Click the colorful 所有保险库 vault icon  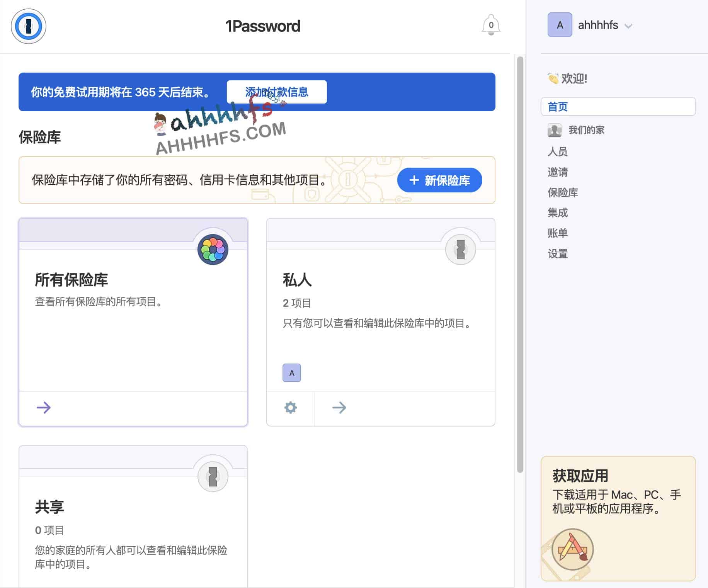tap(212, 249)
